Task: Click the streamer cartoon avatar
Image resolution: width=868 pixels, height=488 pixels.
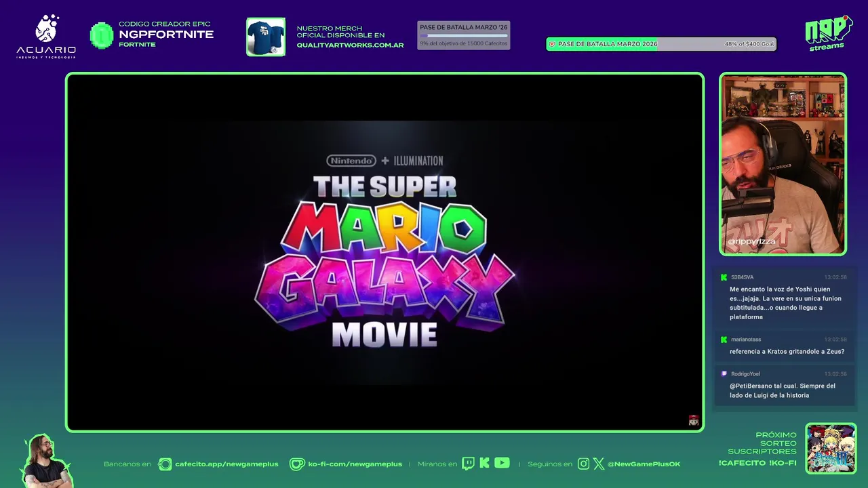Action: 45,461
